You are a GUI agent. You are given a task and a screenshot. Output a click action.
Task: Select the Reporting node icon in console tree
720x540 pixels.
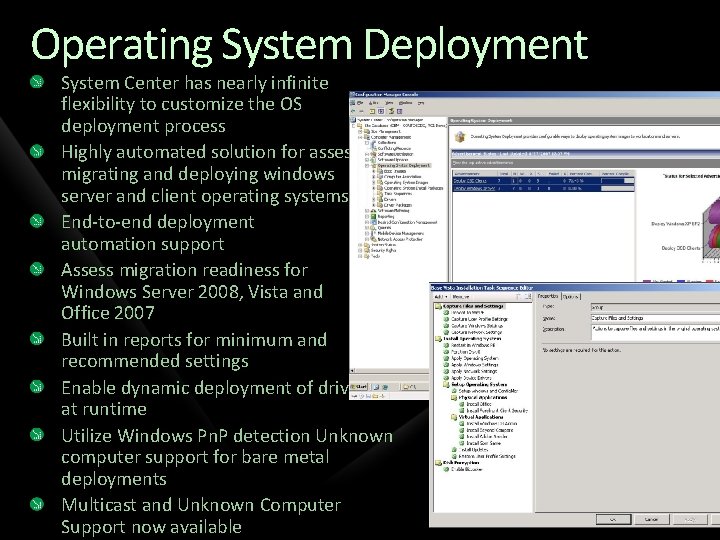point(373,216)
